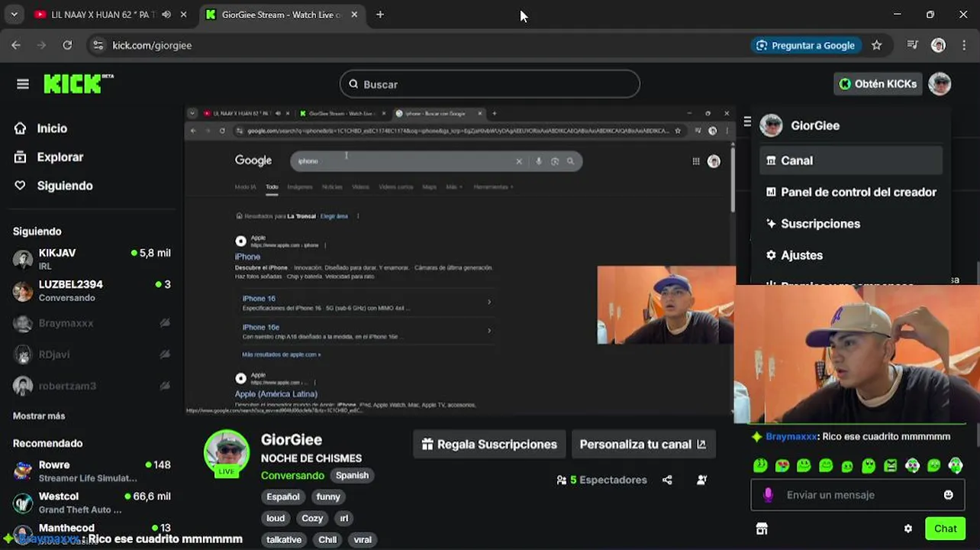Click Personaliza tu canal button
This screenshot has height=550, width=980.
tap(643, 444)
